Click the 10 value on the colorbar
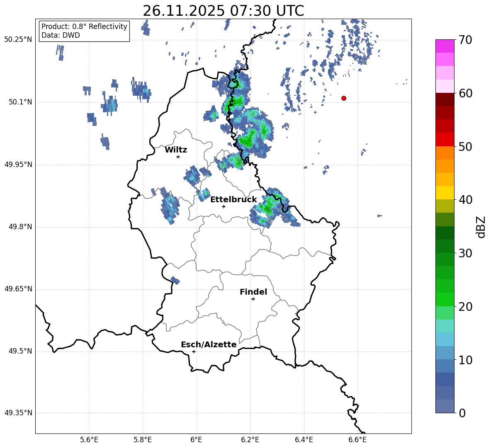 pos(465,360)
